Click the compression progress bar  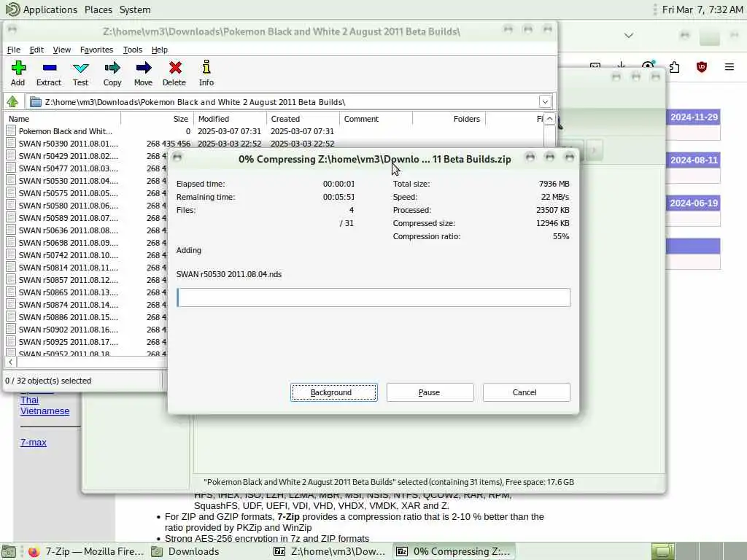pyautogui.click(x=373, y=297)
